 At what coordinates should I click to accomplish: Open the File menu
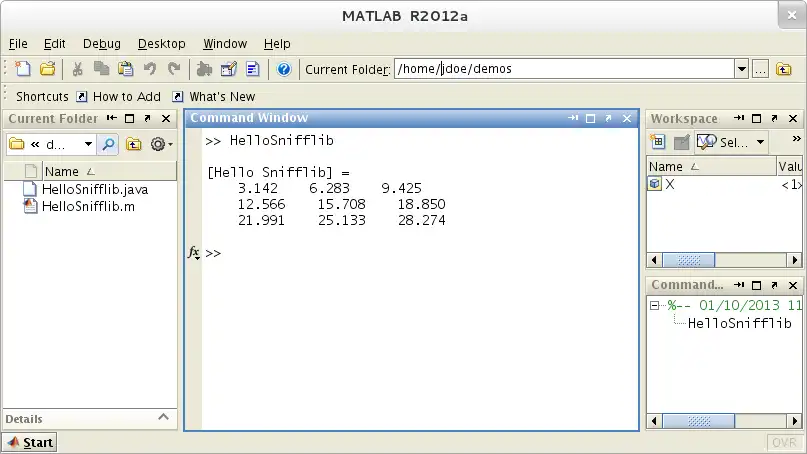pyautogui.click(x=18, y=44)
